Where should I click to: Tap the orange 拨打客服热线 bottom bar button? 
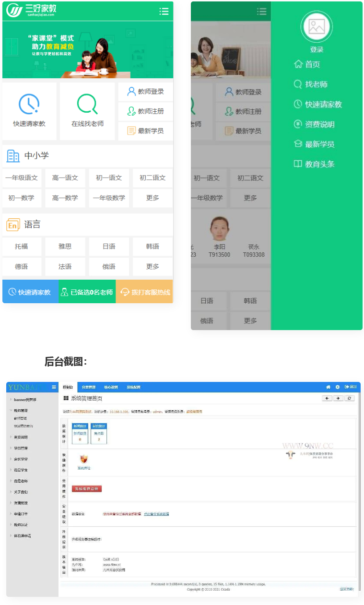[144, 292]
